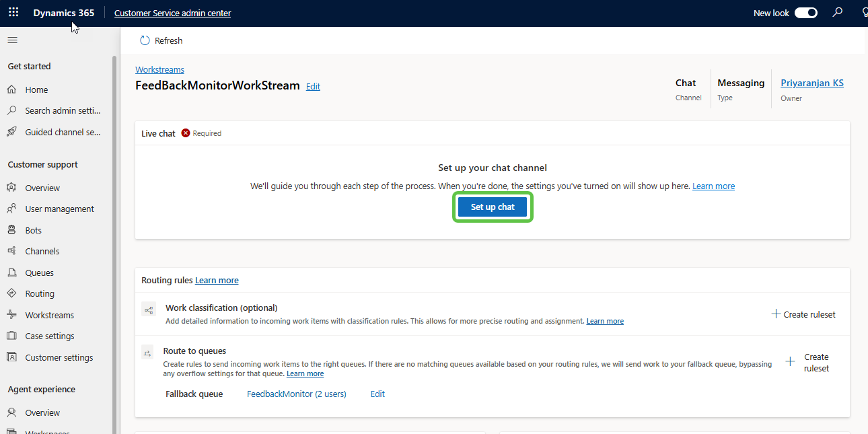Viewport: 868px width, 434px height.
Task: Toggle the New look switch
Action: click(x=805, y=13)
